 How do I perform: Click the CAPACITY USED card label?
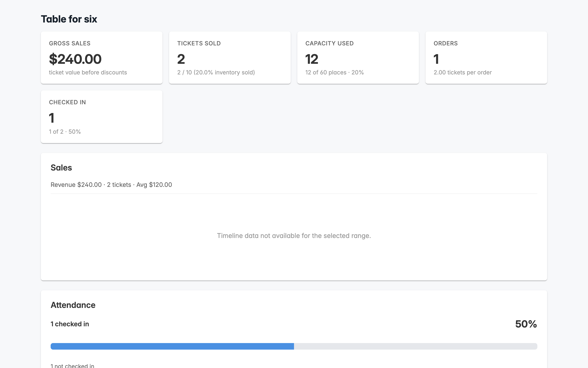[330, 43]
